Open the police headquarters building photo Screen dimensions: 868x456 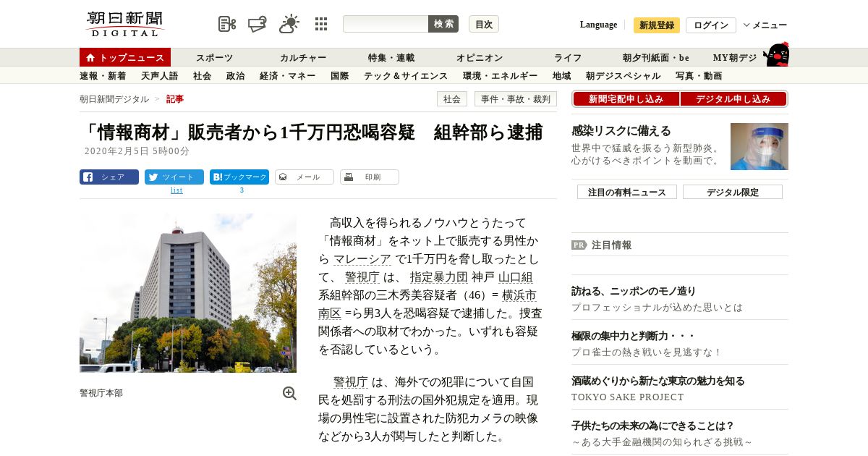pos(188,292)
